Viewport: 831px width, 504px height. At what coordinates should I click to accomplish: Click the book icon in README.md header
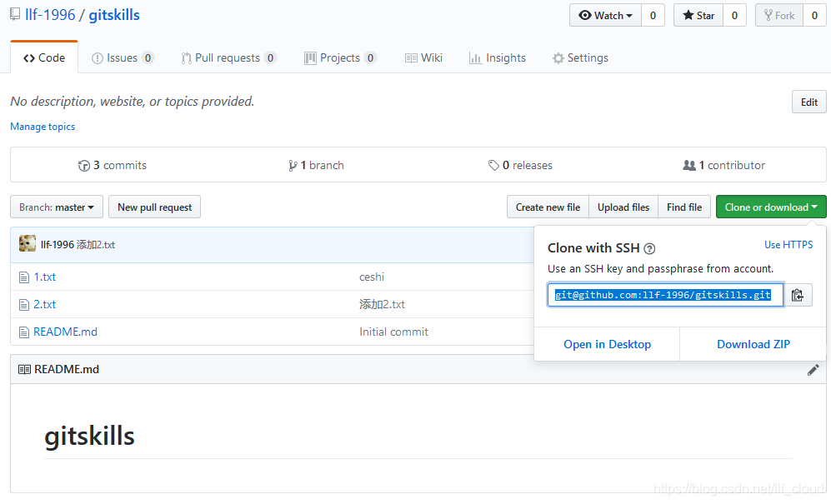24,369
